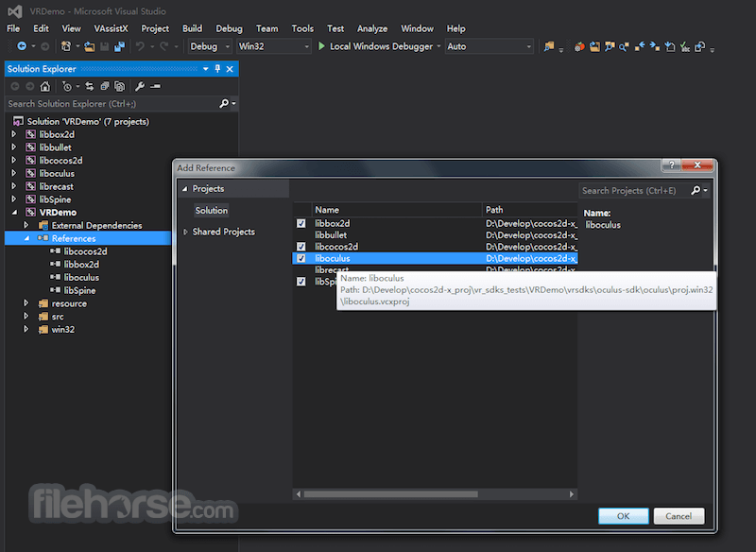Viewport: 756px width, 552px height.
Task: Uncheck the liboculus reference checkbox
Action: (301, 258)
